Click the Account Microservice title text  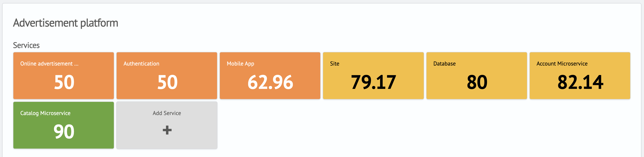coord(562,64)
